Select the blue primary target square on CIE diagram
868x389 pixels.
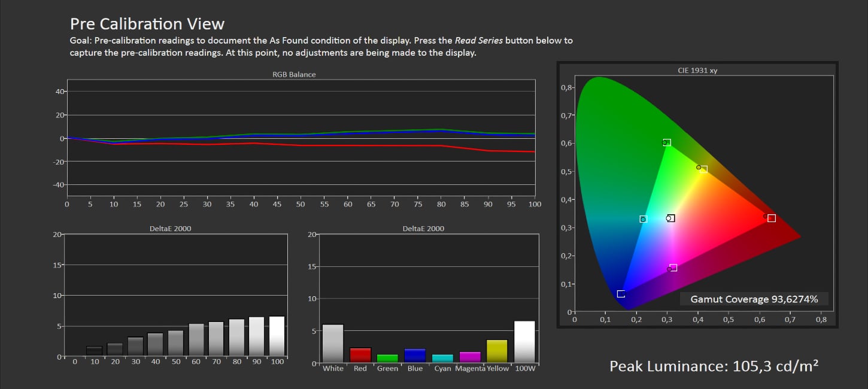[621, 294]
